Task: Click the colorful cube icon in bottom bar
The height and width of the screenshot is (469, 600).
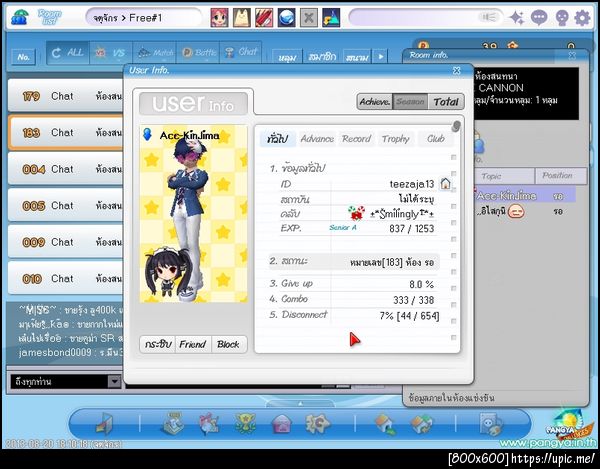Action: [x=421, y=424]
